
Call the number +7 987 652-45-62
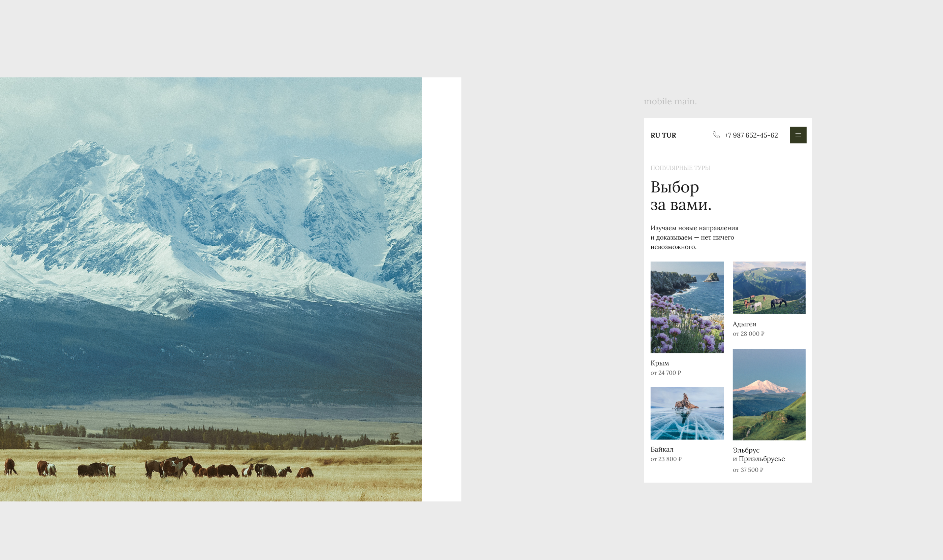coord(751,135)
